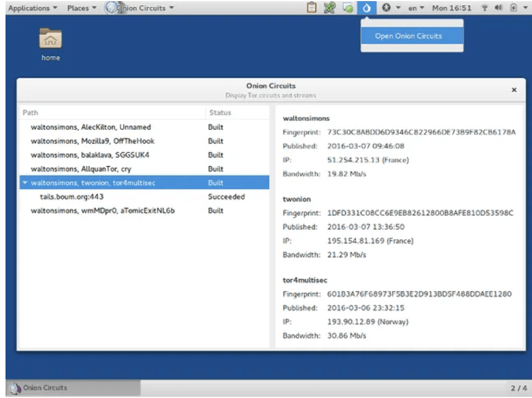Screen dimensions: 532x398
Task: Click the Mon 16:51 clock
Action: tap(452, 8)
